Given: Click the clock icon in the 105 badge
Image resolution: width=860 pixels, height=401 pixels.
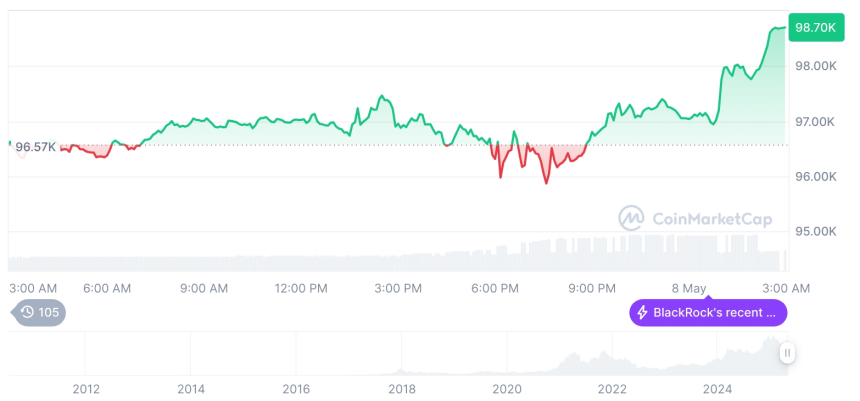Looking at the screenshot, I should (x=27, y=313).
